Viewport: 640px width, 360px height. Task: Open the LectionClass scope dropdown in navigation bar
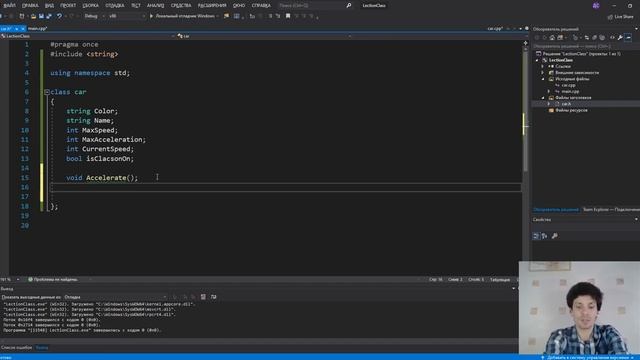(87, 36)
